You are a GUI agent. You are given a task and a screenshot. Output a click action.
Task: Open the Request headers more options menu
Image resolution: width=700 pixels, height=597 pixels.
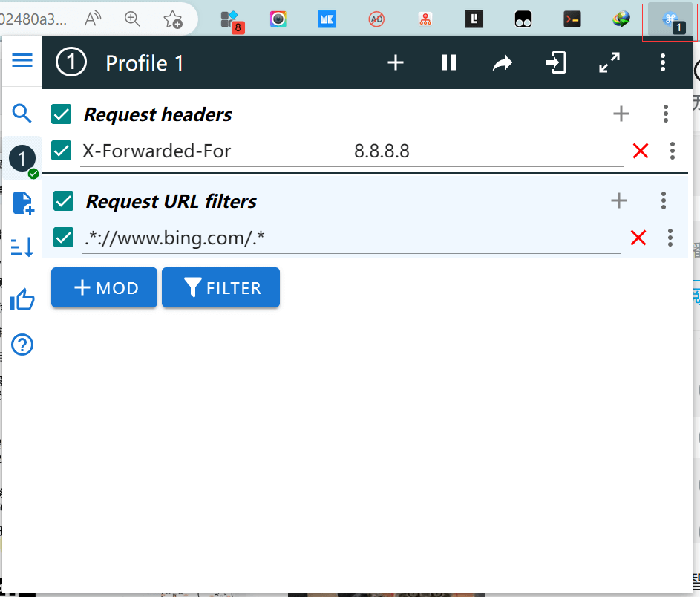(x=665, y=114)
